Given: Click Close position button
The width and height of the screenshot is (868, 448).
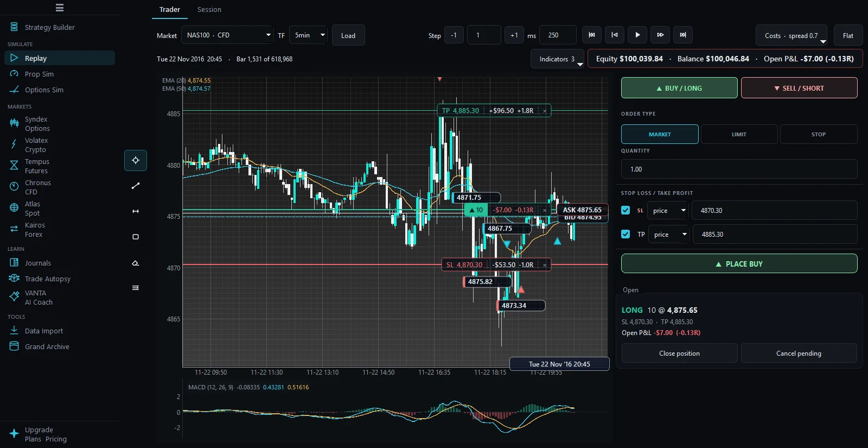Looking at the screenshot, I should pyautogui.click(x=679, y=353).
